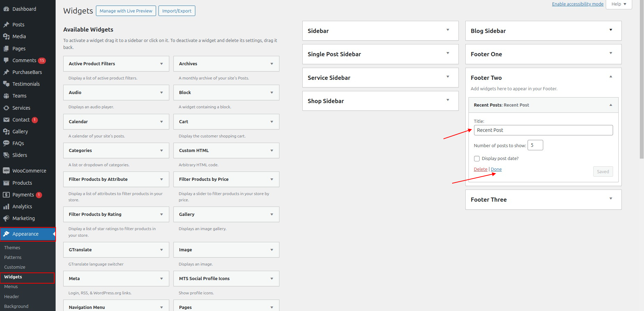This screenshot has width=644, height=311.
Task: Click the Testimonials icon
Action: pos(6,84)
